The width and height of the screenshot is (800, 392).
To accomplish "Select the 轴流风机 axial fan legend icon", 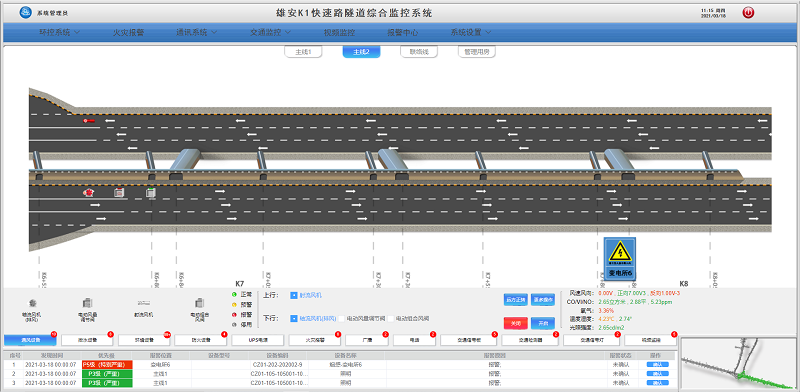I will click(32, 302).
